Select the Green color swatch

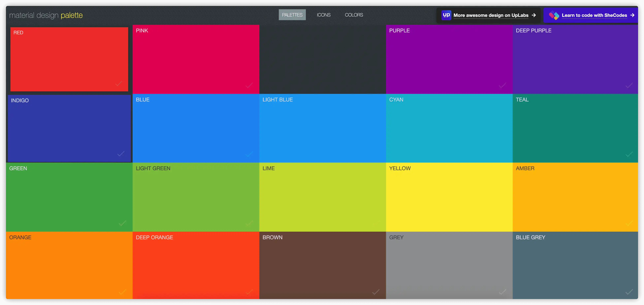(69, 197)
